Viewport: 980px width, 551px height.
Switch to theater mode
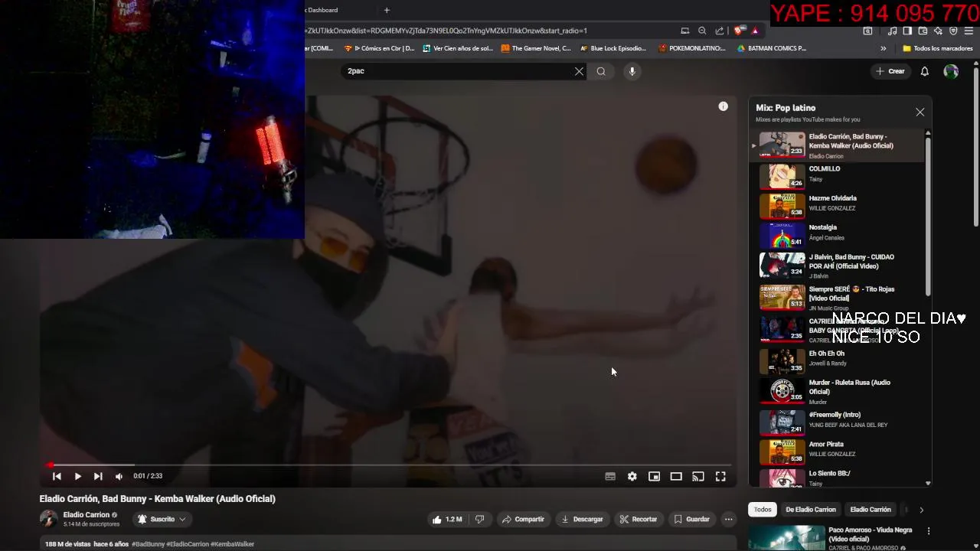point(676,476)
